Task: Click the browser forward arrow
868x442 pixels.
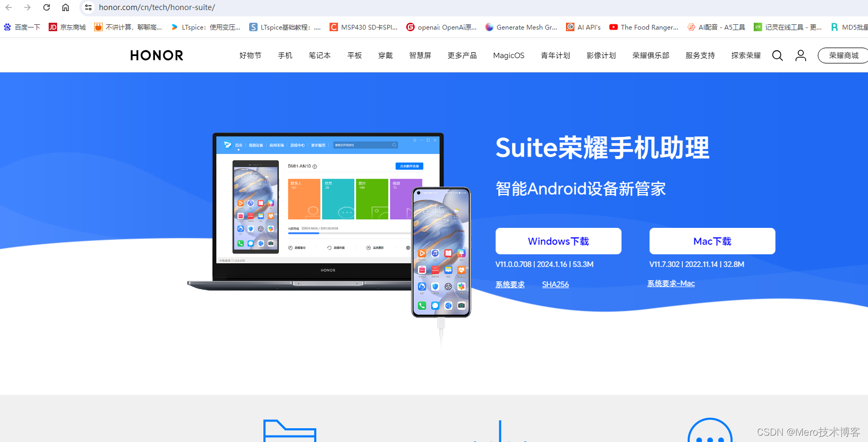Action: coord(28,7)
